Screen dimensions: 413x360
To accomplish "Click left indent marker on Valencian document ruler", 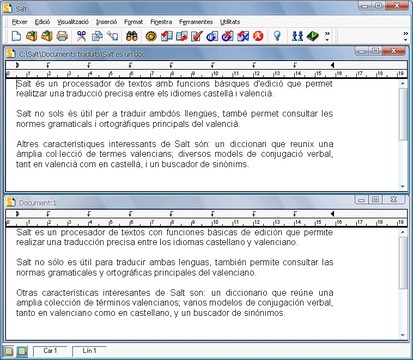I will pos(17,65).
